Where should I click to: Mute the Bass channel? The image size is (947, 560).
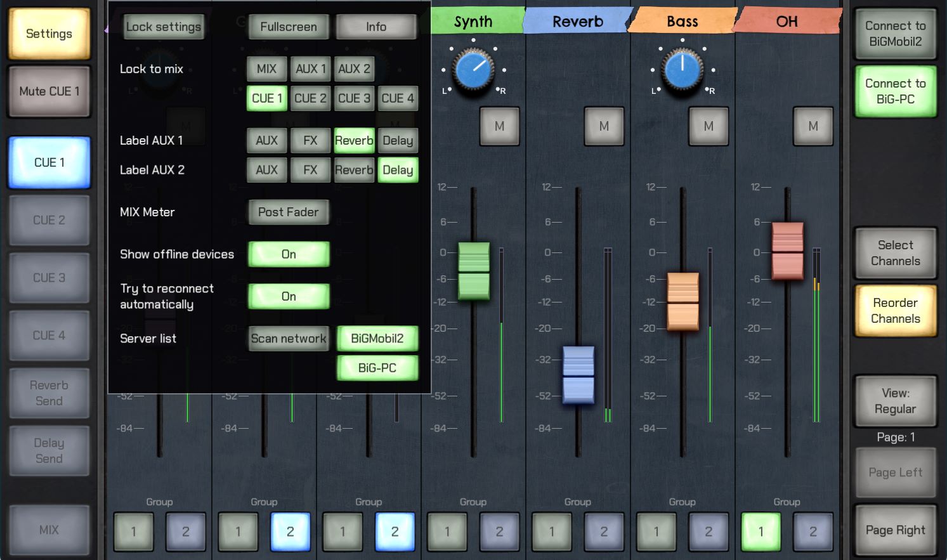coord(709,126)
